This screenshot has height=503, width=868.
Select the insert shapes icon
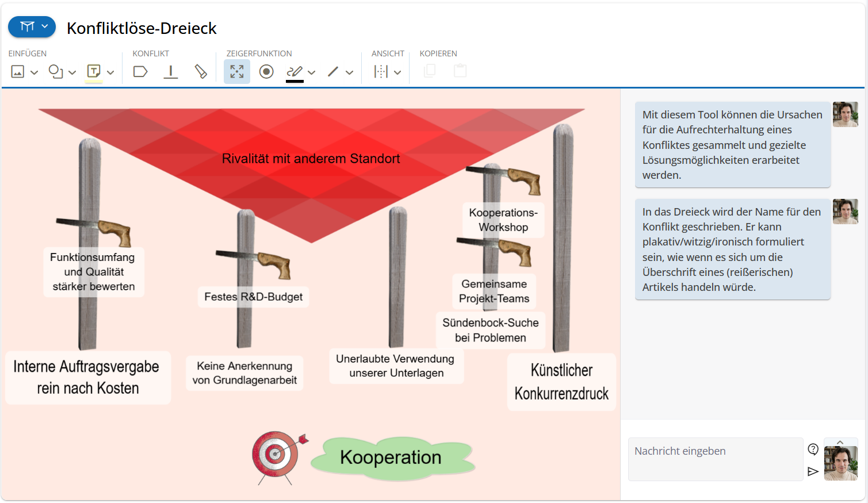(x=56, y=72)
